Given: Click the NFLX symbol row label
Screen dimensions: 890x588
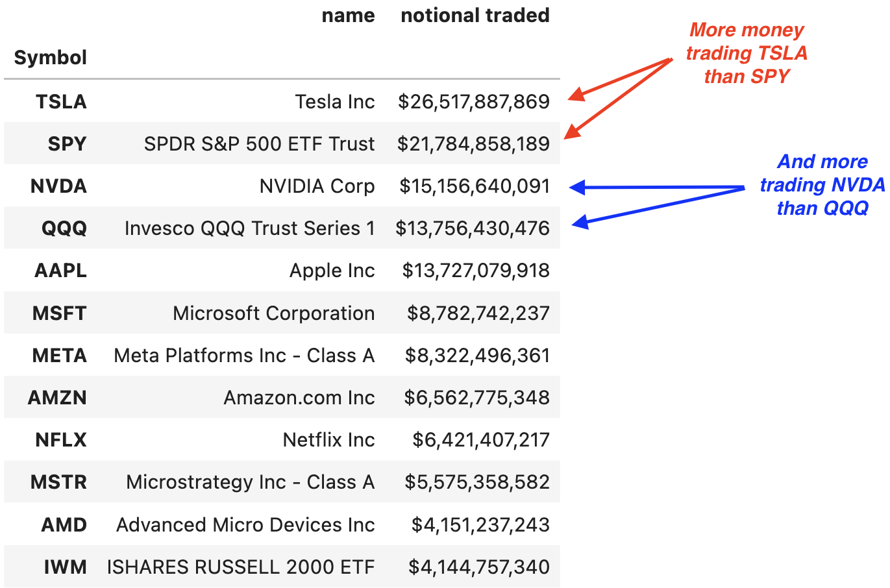Looking at the screenshot, I should [60, 440].
